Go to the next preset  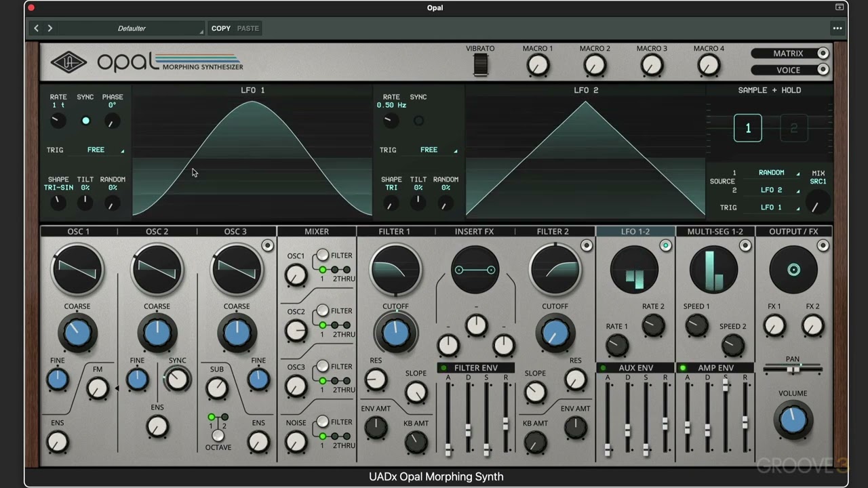(x=50, y=28)
